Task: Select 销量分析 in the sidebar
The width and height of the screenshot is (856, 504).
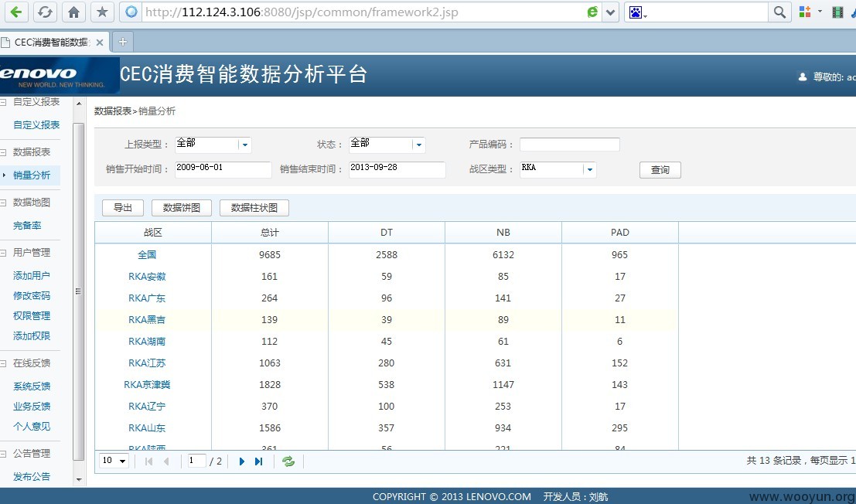Action: 32,175
